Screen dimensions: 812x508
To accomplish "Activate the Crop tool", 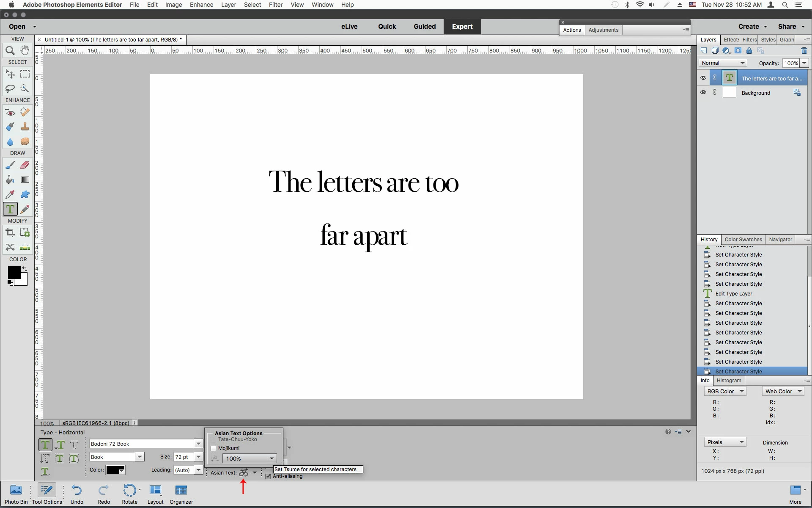I will click(x=10, y=232).
